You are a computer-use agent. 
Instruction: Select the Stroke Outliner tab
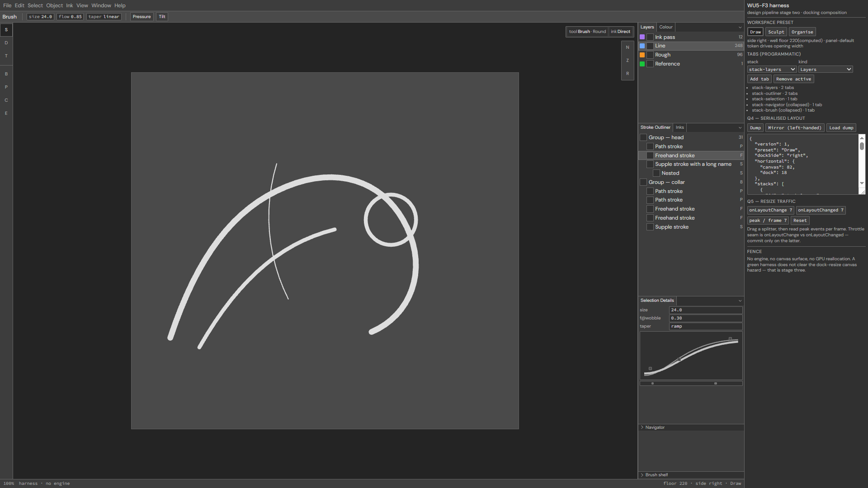pos(656,127)
